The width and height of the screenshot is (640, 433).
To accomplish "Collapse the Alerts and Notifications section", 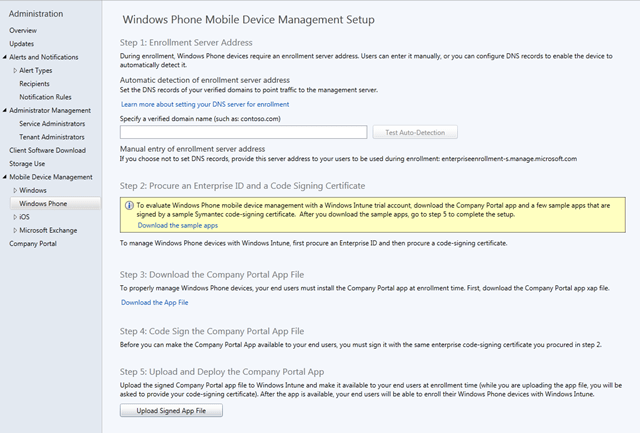I will point(4,57).
